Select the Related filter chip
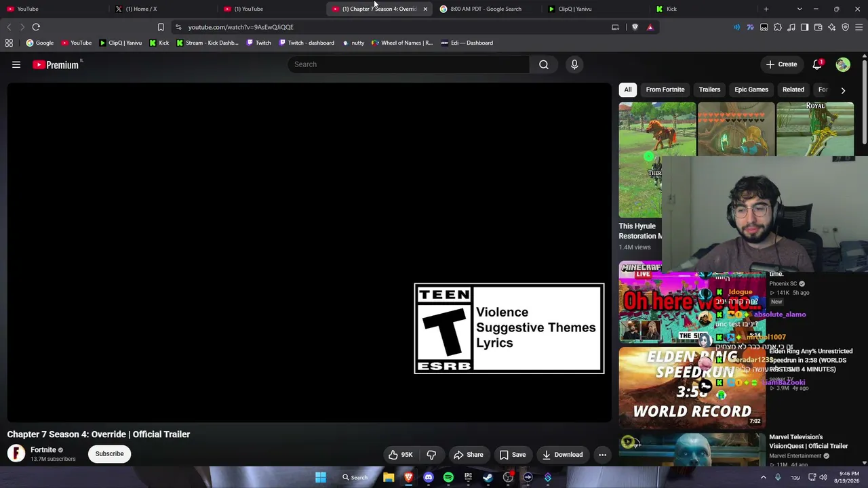Viewport: 868px width, 488px height. tap(793, 89)
